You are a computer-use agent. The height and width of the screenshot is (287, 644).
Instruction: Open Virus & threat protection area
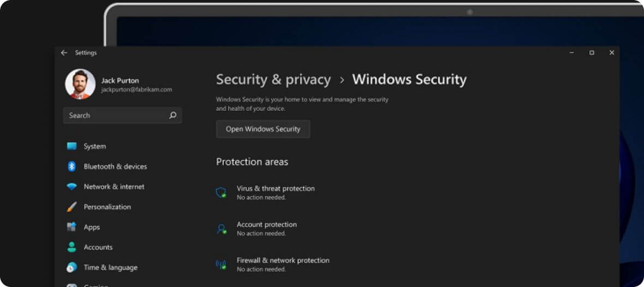(x=276, y=188)
